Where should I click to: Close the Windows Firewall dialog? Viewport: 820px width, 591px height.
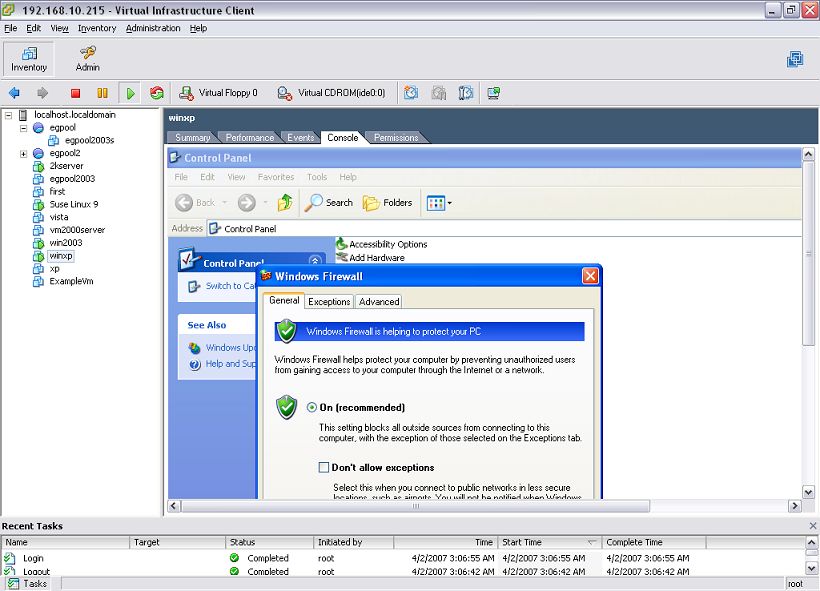[x=590, y=276]
